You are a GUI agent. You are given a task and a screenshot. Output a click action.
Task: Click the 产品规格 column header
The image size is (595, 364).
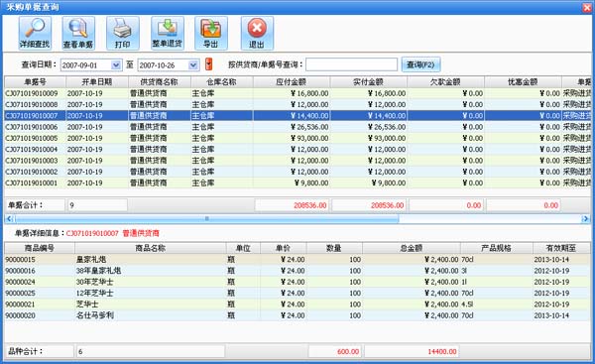pos(497,248)
